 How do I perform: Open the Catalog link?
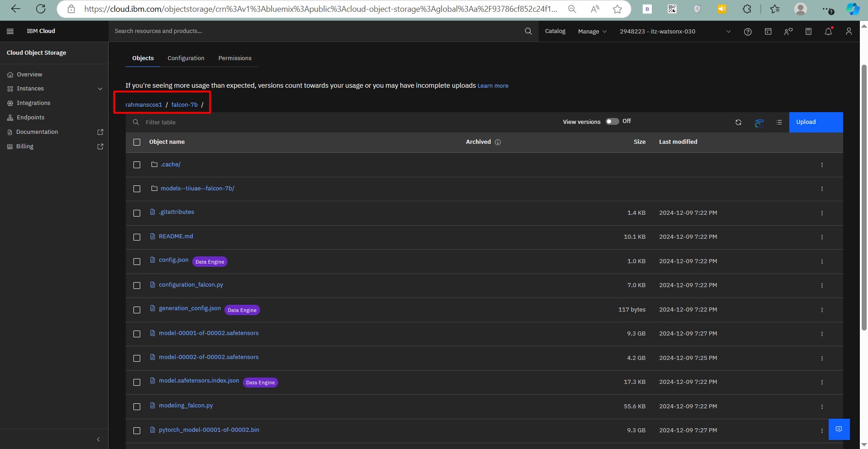[555, 31]
